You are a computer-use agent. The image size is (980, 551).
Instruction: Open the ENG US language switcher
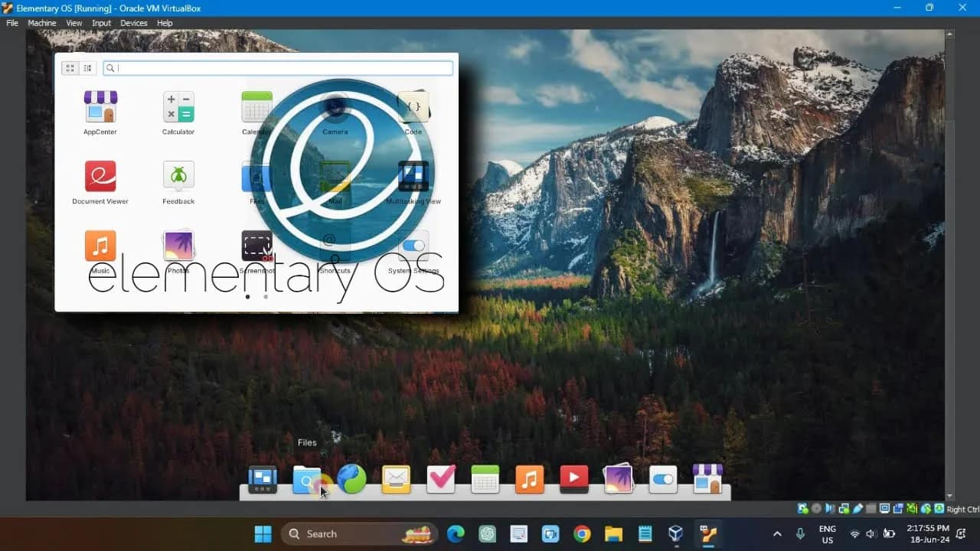[x=827, y=533]
